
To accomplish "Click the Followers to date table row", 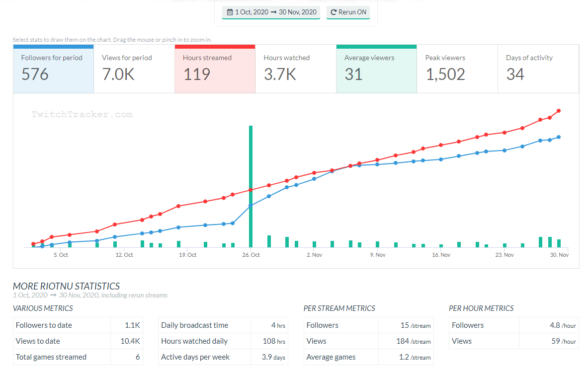I will [78, 325].
